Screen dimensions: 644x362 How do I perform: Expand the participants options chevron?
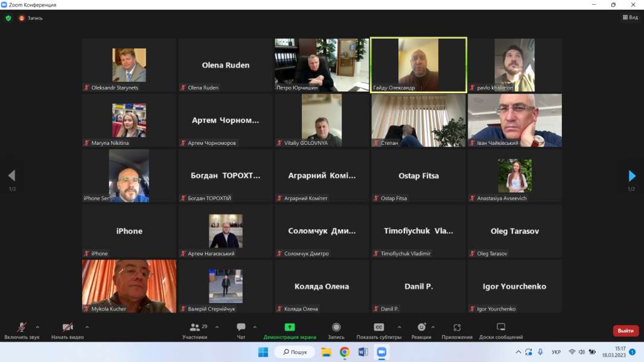(217, 328)
